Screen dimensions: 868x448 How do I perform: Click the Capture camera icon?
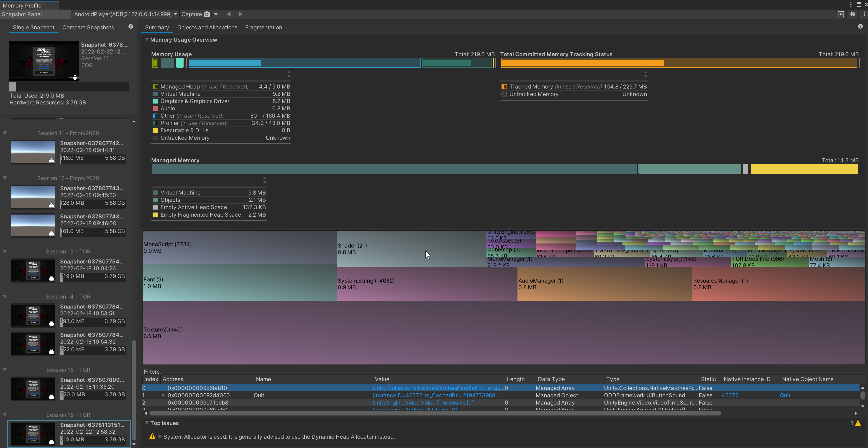click(x=207, y=14)
